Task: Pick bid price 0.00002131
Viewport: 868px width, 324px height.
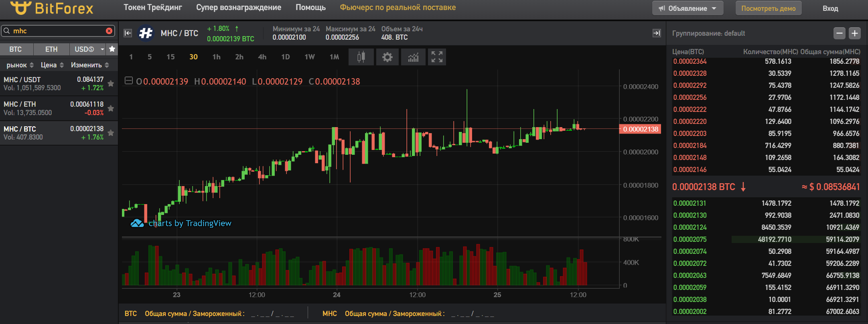Action: pyautogui.click(x=690, y=203)
